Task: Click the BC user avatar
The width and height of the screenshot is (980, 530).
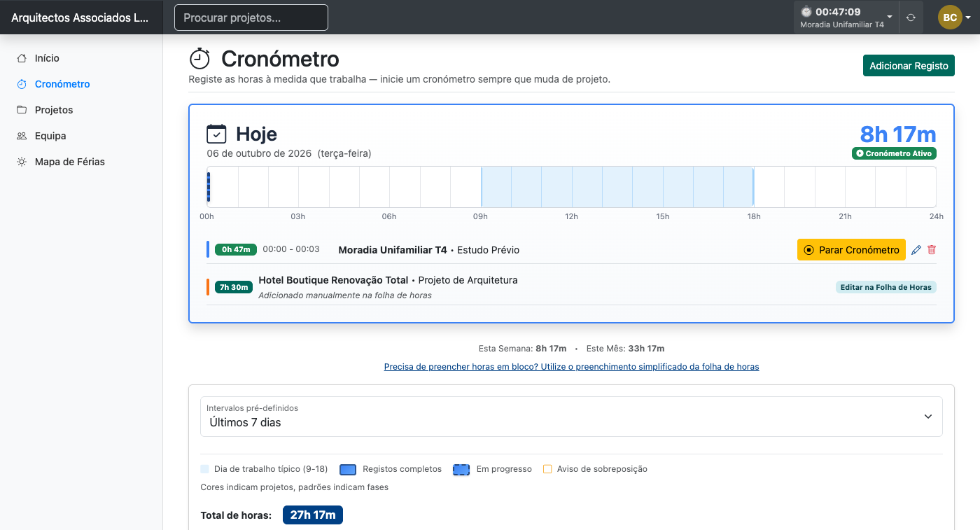Action: pos(950,18)
